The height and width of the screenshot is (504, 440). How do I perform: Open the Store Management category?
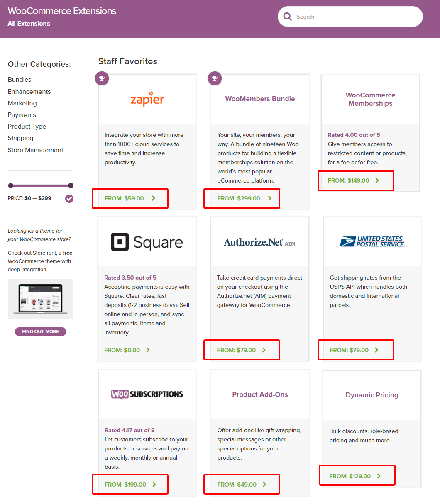point(36,150)
